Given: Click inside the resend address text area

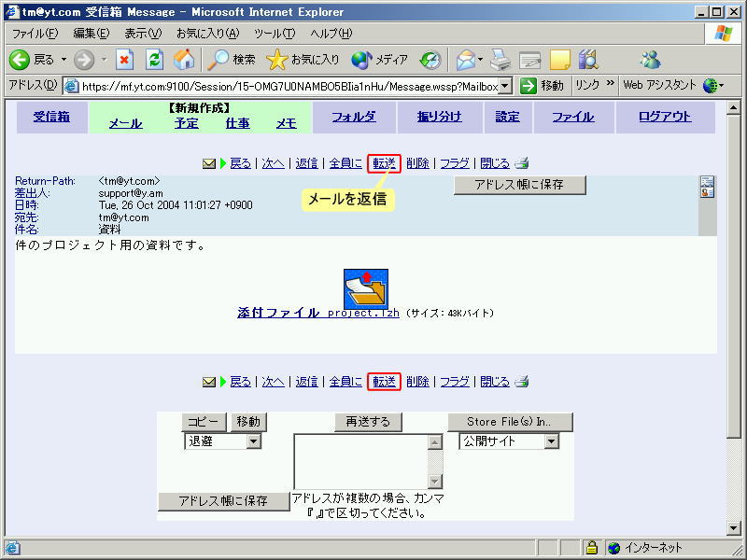Looking at the screenshot, I should coord(360,461).
